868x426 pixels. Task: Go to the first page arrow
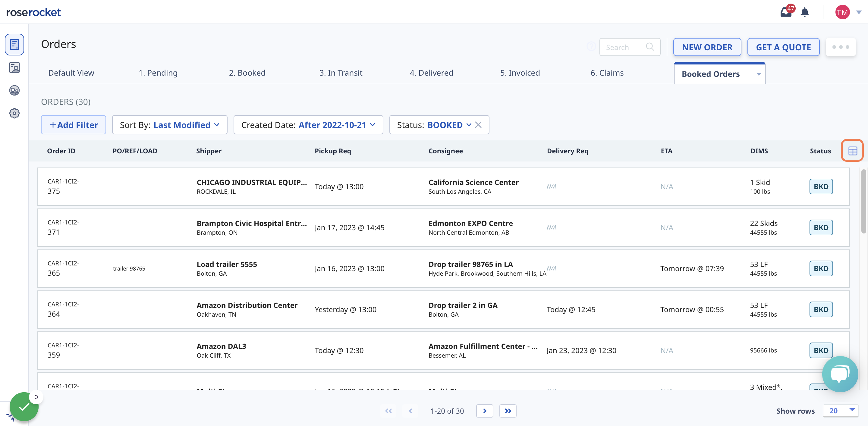(388, 411)
